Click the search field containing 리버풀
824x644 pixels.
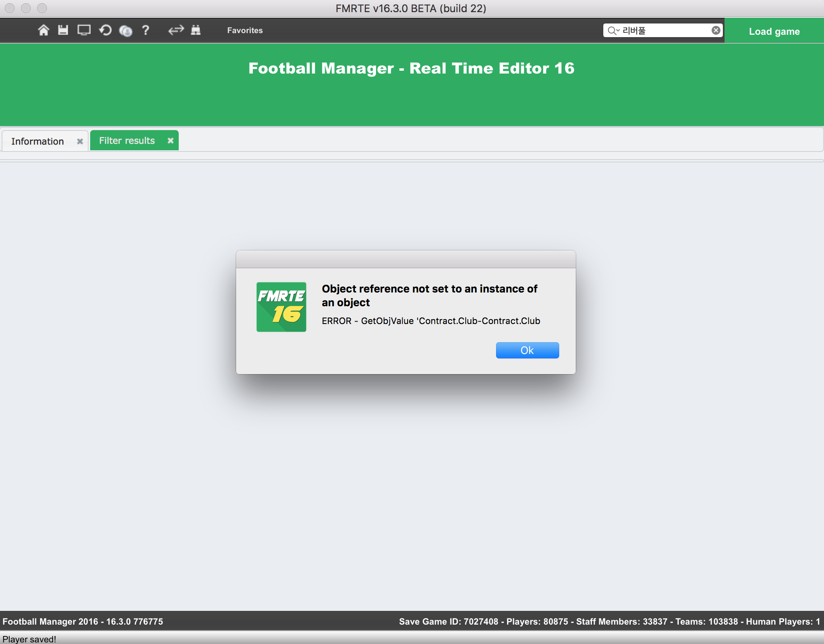click(x=663, y=30)
